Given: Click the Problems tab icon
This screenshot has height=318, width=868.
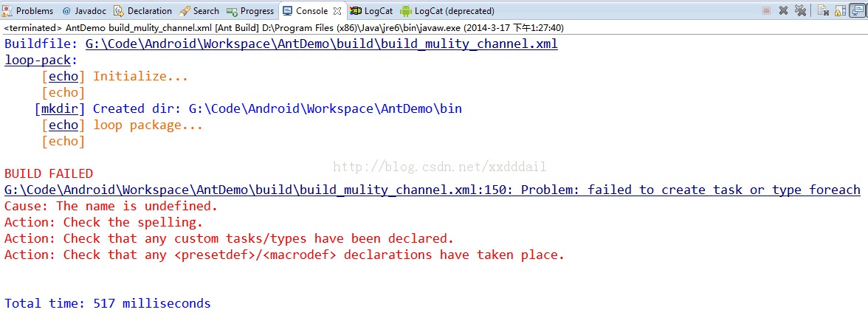Looking at the screenshot, I should (x=7, y=10).
